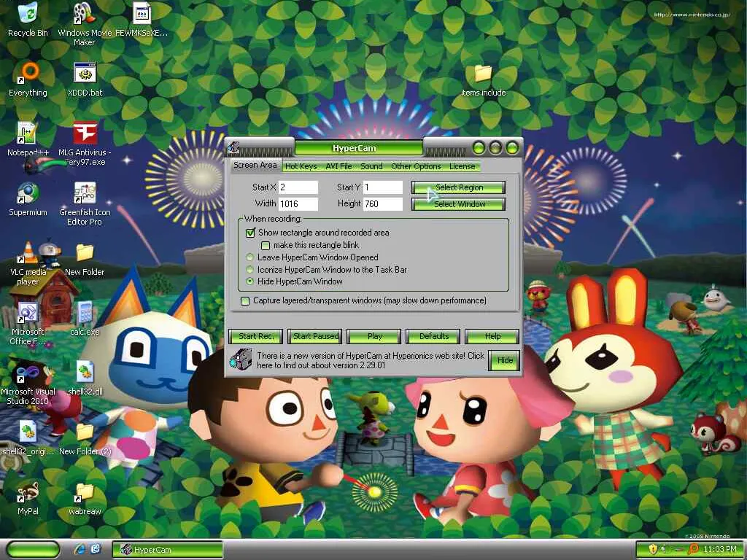Image resolution: width=747 pixels, height=560 pixels.
Task: Click the HyperCam title bar app icon
Action: pos(233,147)
